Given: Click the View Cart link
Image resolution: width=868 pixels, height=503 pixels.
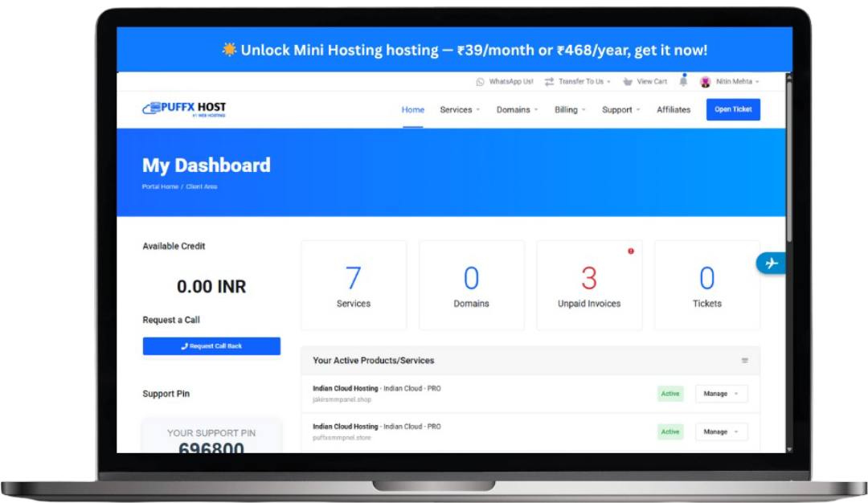Looking at the screenshot, I should (652, 81).
